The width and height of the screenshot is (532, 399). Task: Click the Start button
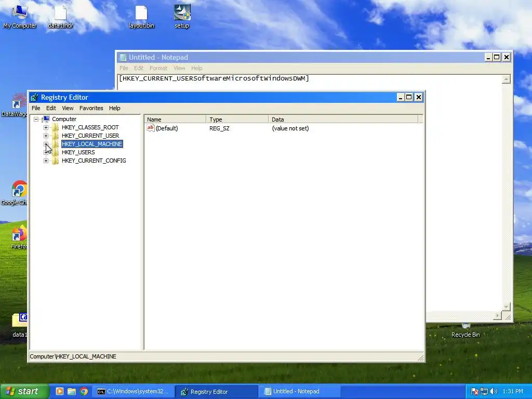pyautogui.click(x=24, y=392)
